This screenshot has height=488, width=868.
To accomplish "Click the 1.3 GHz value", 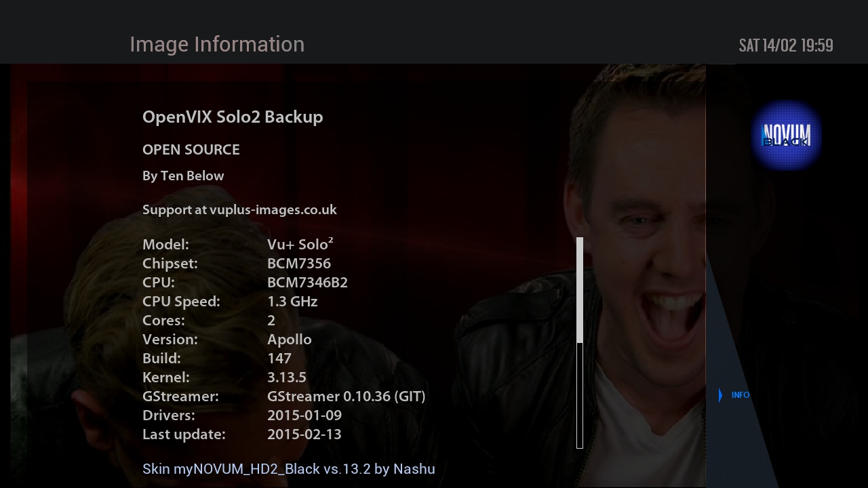I will (292, 302).
